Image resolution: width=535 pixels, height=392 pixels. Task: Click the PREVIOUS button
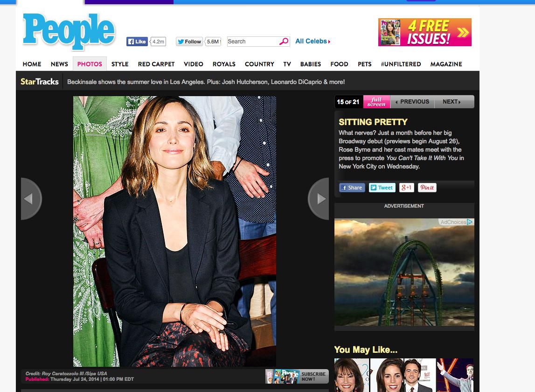coord(412,102)
